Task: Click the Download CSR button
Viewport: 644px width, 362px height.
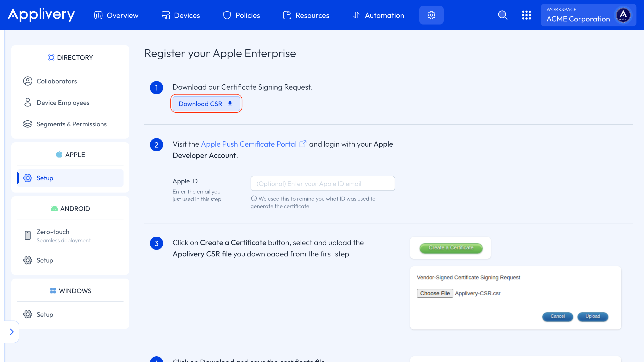Action: pyautogui.click(x=206, y=103)
